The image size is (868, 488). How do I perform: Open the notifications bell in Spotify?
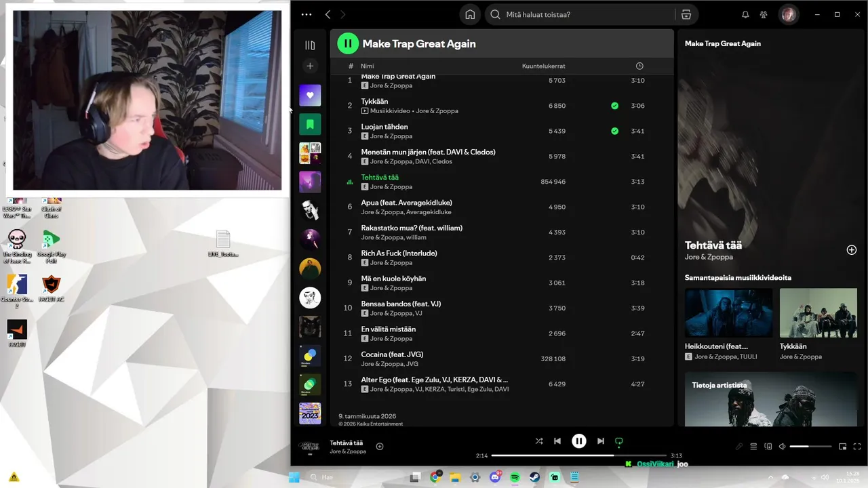[x=745, y=14]
